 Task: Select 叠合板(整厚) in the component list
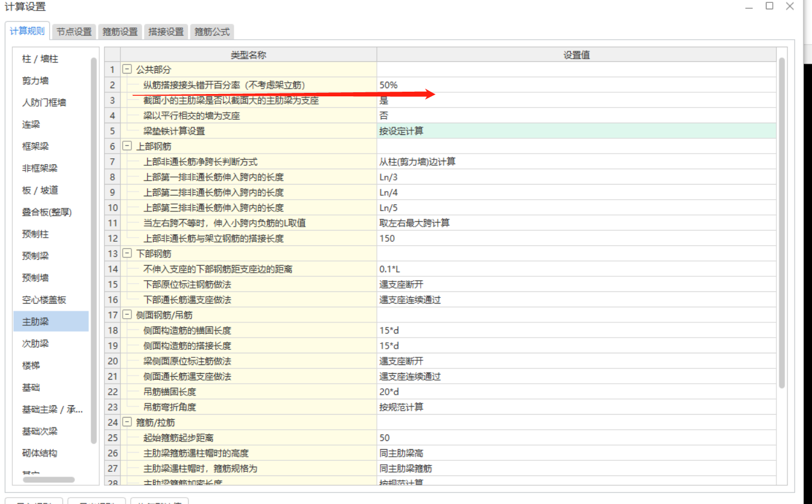[51, 212]
